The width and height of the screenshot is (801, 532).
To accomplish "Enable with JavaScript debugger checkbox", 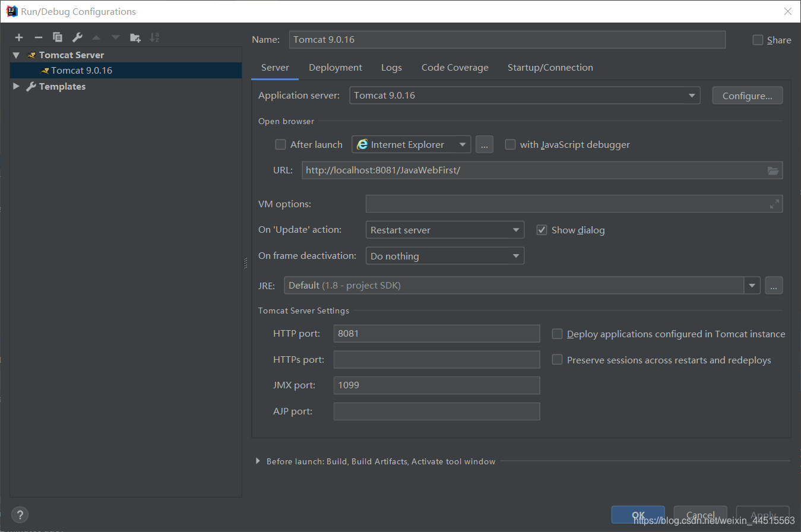I will [x=510, y=144].
